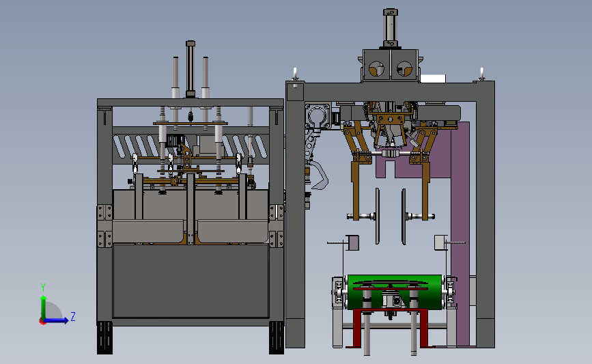Pick the left black caster wheel
The width and height of the screenshot is (592, 364).
click(x=104, y=337)
